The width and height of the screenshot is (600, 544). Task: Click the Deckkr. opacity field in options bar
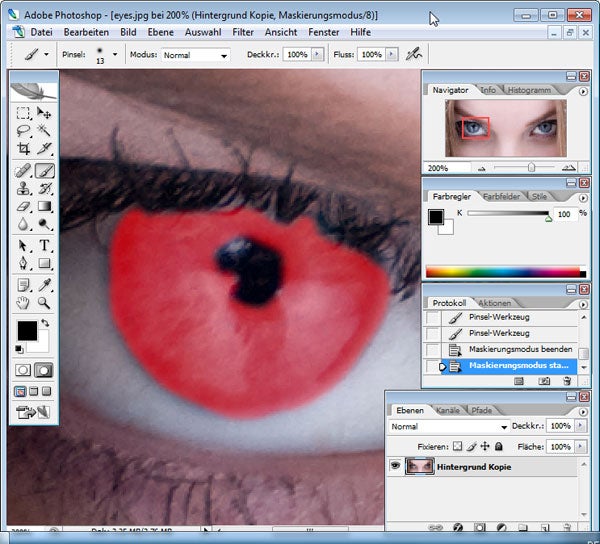297,55
